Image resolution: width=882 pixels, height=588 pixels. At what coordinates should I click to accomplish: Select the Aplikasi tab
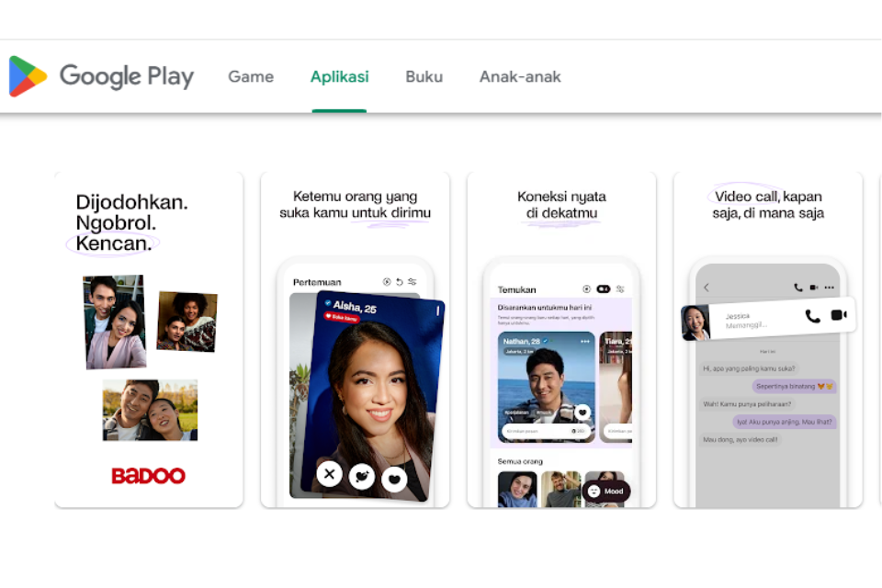340,76
